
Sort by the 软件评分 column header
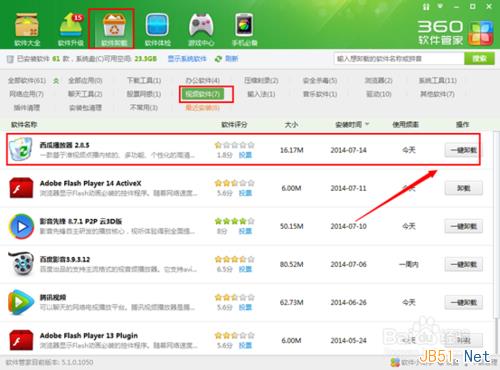234,125
